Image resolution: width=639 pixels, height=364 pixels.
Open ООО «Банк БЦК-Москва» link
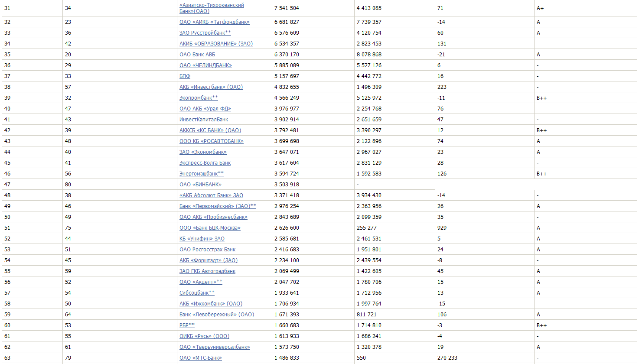210,228
